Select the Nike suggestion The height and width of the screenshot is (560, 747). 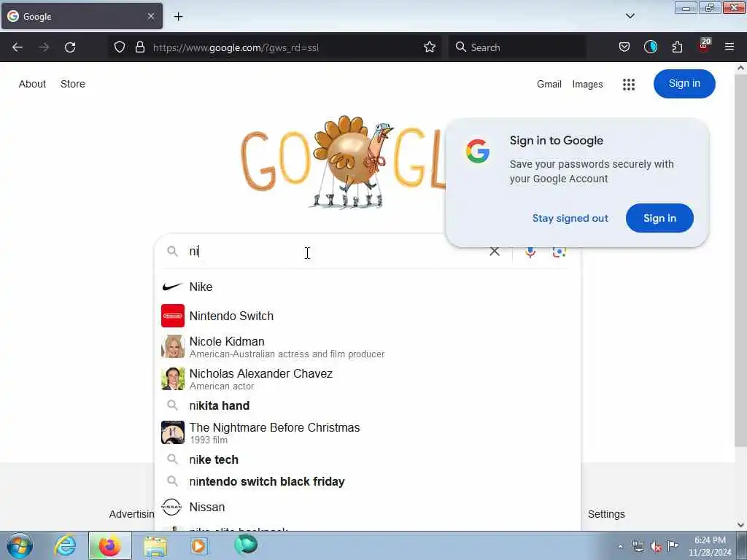(368, 287)
